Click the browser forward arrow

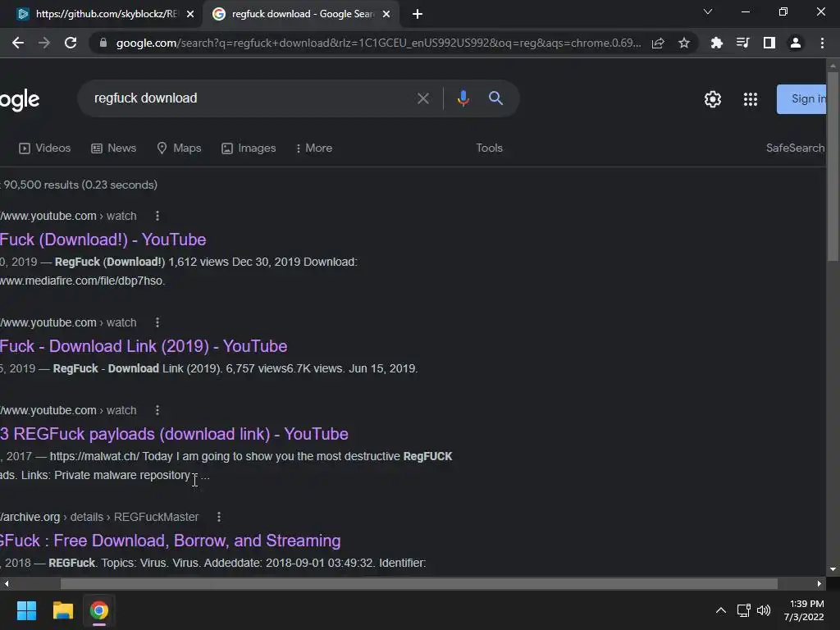click(44, 43)
